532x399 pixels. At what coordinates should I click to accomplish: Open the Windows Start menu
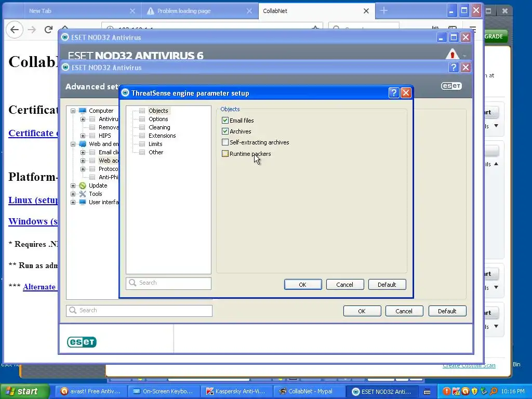click(24, 391)
